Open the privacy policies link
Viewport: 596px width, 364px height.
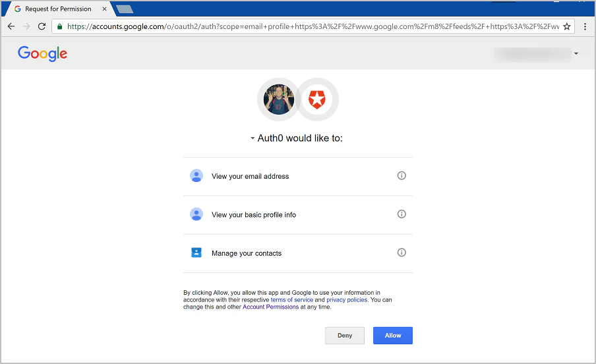(347, 300)
